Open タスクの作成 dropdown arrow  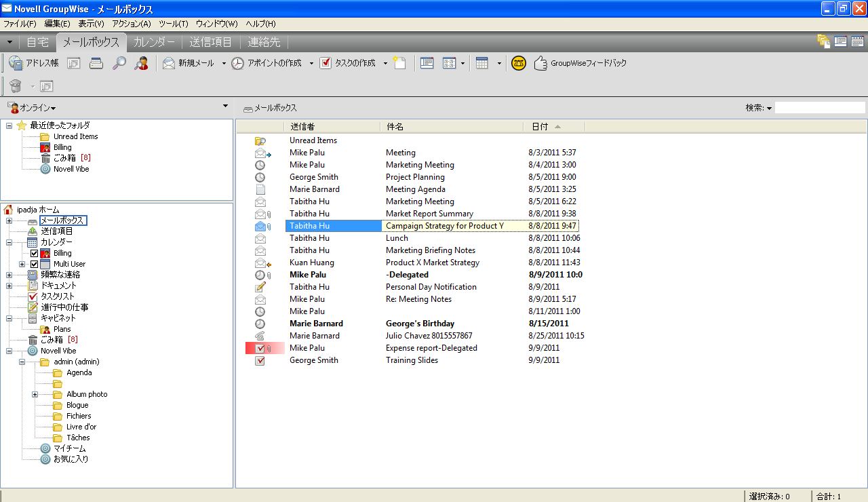(385, 63)
